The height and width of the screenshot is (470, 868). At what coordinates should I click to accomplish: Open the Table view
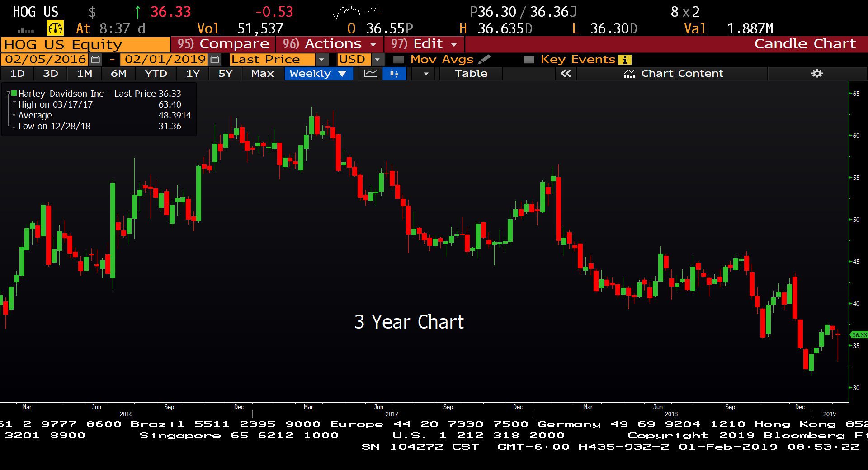click(471, 73)
